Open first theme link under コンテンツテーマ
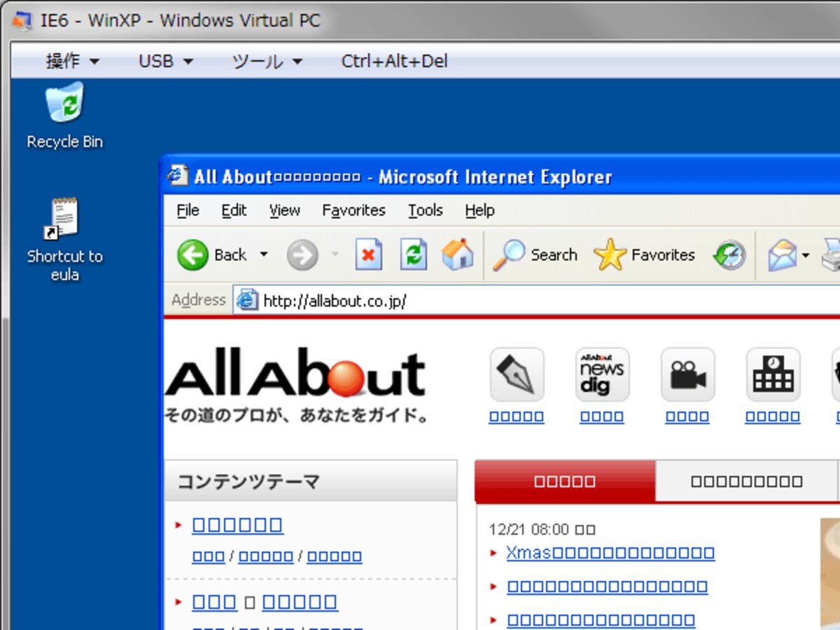The height and width of the screenshot is (630, 840). click(237, 525)
